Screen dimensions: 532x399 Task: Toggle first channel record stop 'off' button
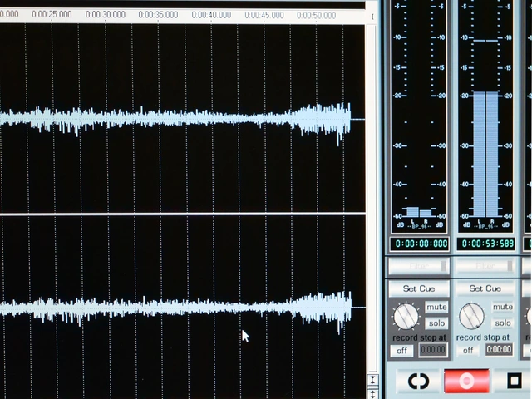[x=401, y=350]
